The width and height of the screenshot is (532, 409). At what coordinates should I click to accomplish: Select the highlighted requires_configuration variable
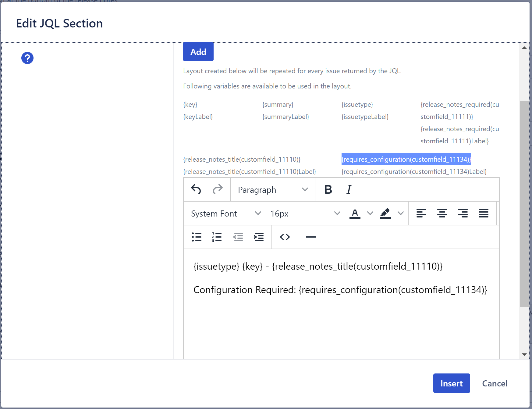(x=406, y=159)
